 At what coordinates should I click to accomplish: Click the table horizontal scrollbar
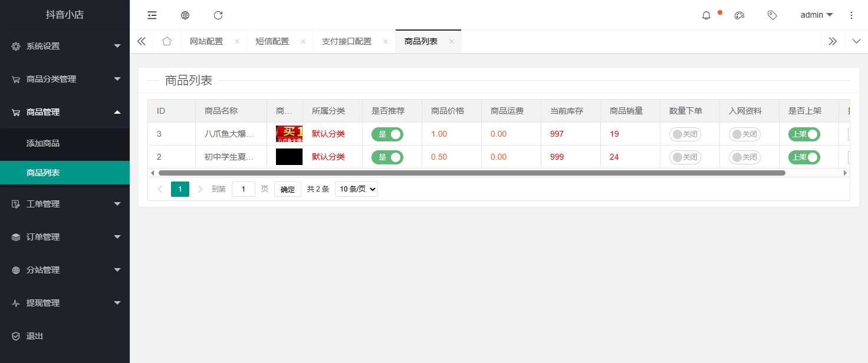coord(472,173)
